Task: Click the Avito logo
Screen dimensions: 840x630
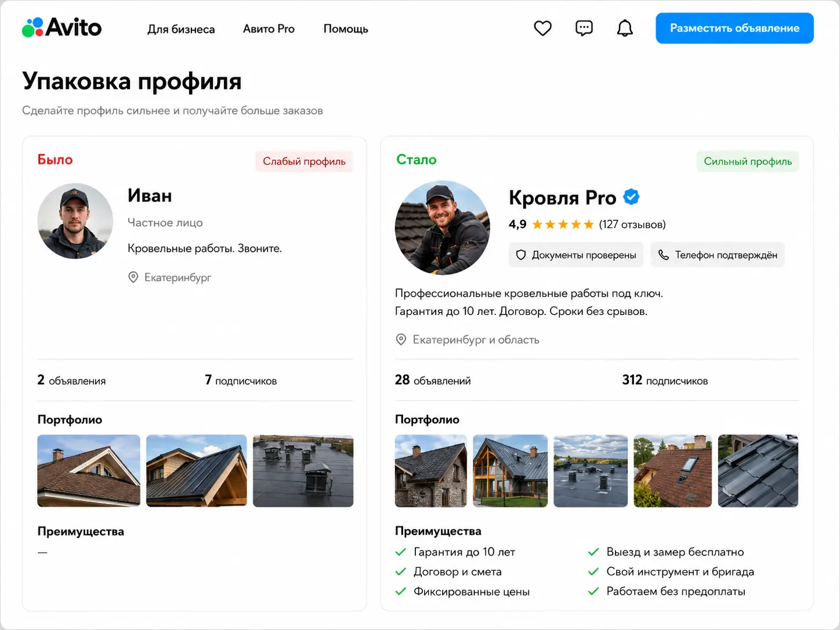Action: click(x=61, y=27)
